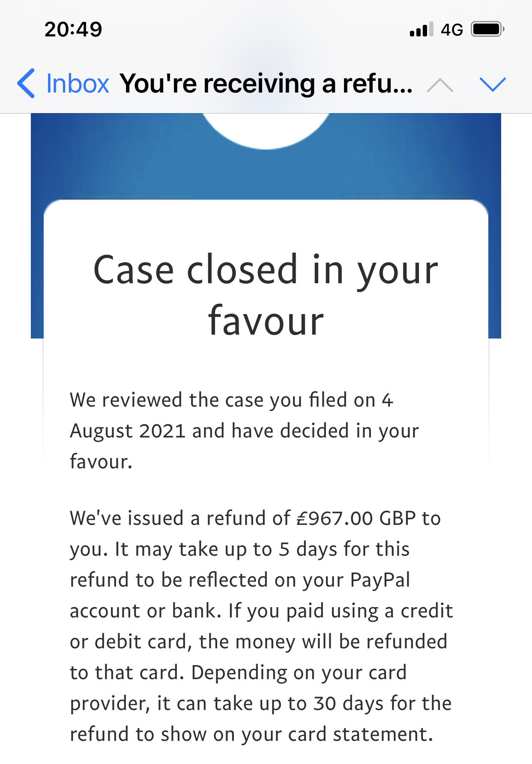Tap the back chevron beside Inbox
532x764 pixels.
(x=26, y=83)
